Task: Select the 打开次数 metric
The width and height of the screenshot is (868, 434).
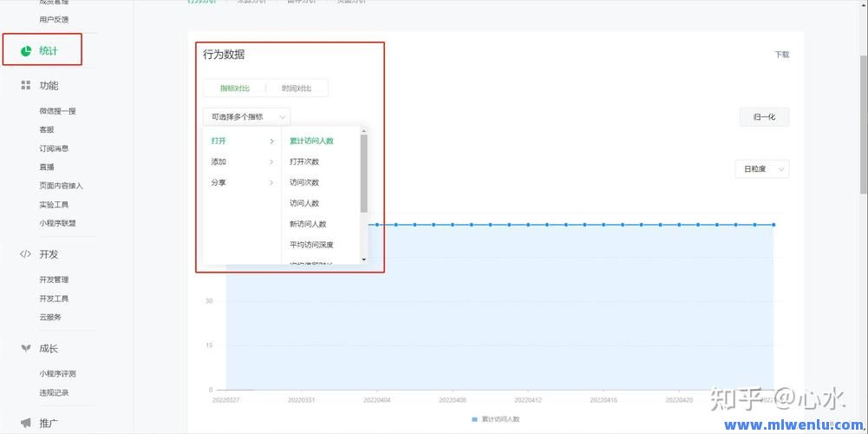Action: click(304, 161)
